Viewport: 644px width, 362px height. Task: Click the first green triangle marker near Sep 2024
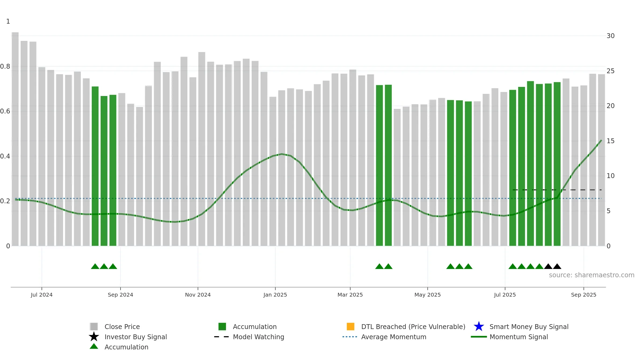pos(95,266)
